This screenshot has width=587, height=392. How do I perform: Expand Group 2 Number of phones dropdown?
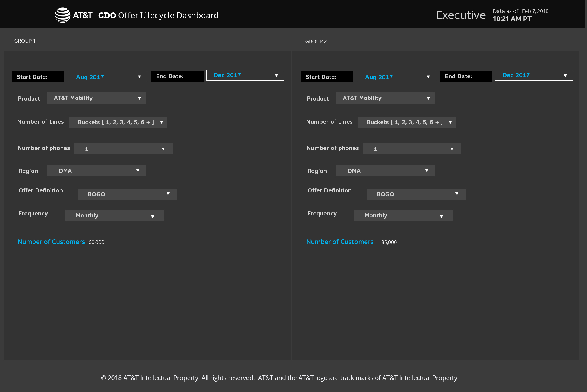412,149
